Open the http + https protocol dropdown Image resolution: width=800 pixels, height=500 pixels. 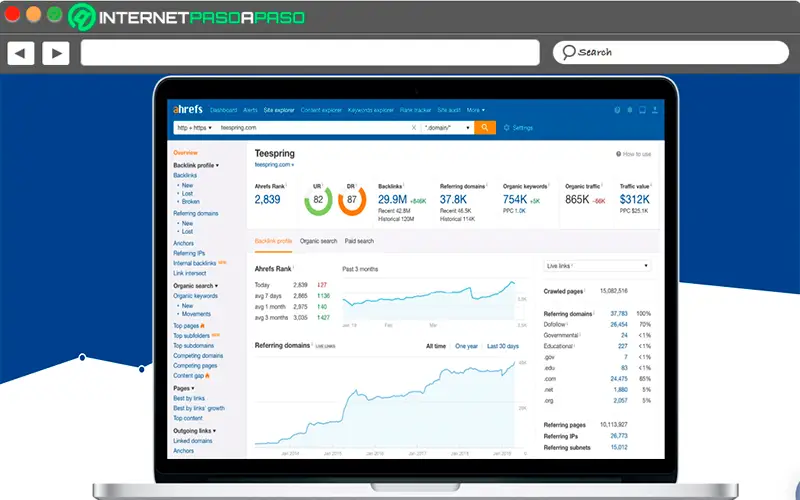point(194,128)
